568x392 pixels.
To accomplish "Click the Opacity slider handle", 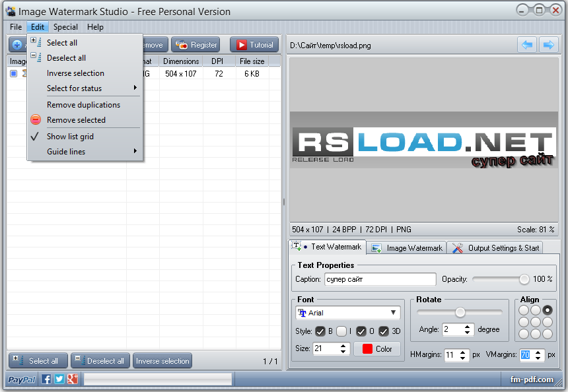I will point(524,279).
